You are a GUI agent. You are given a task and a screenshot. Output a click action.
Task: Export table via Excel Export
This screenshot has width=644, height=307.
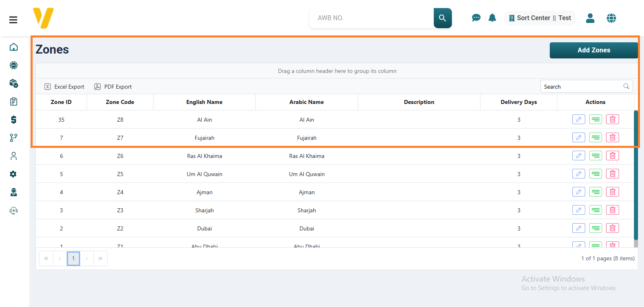[64, 87]
